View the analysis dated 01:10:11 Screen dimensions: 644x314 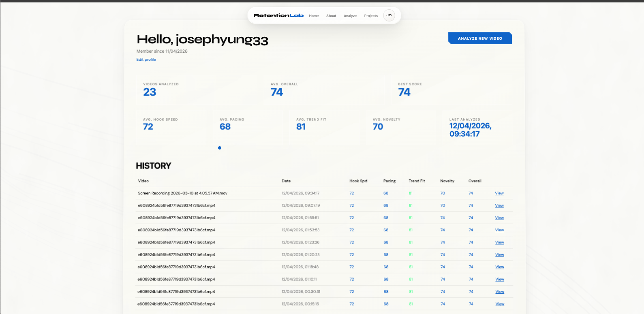point(499,279)
